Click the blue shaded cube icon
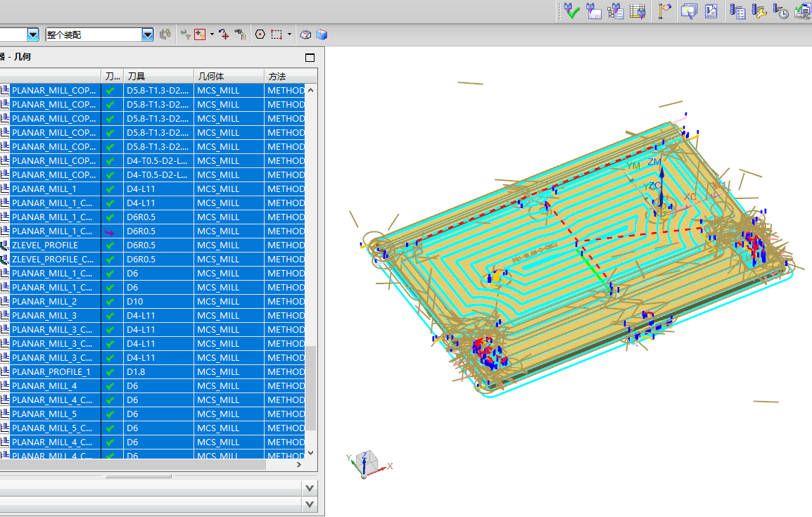The height and width of the screenshot is (517, 812). tap(322, 34)
